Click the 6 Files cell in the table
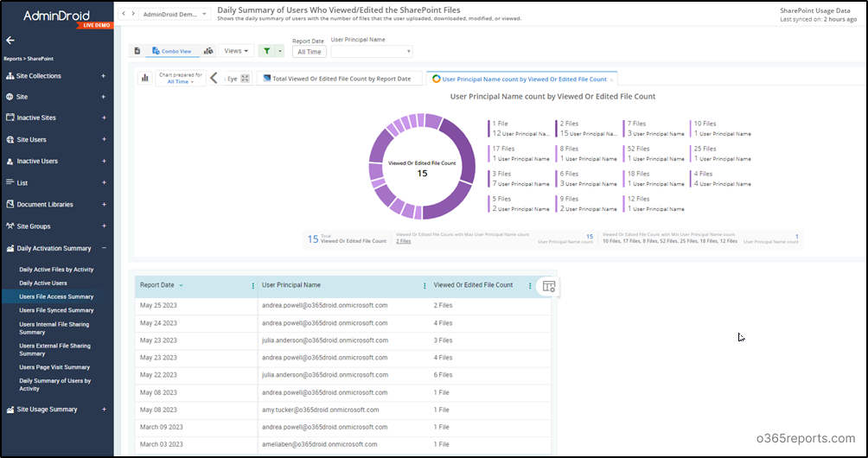This screenshot has width=868, height=458. [443, 375]
